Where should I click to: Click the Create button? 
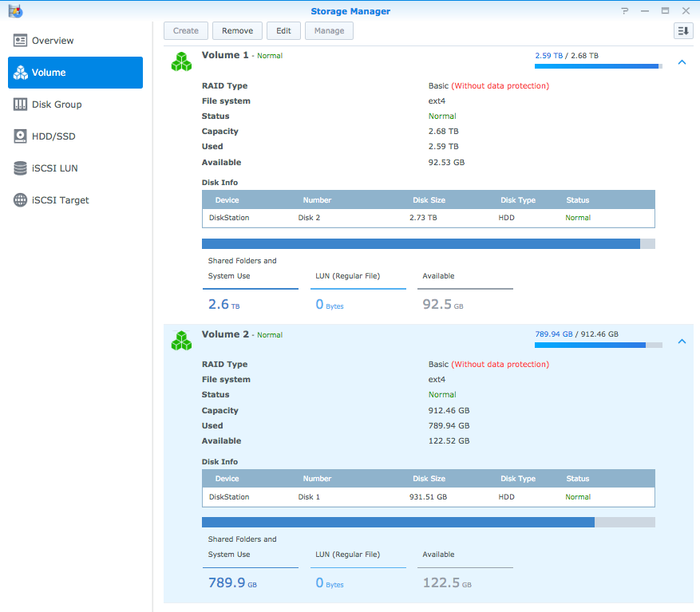186,31
